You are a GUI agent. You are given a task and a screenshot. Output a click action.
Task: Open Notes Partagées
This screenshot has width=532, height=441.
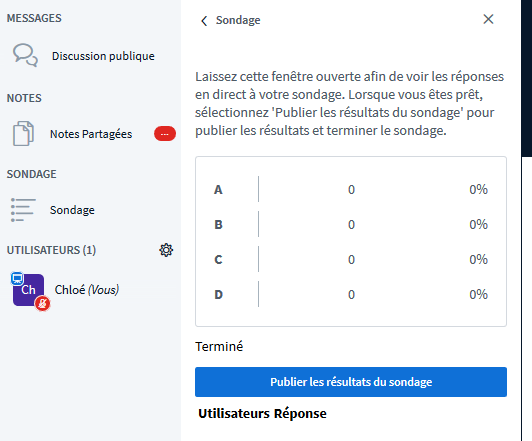(91, 134)
